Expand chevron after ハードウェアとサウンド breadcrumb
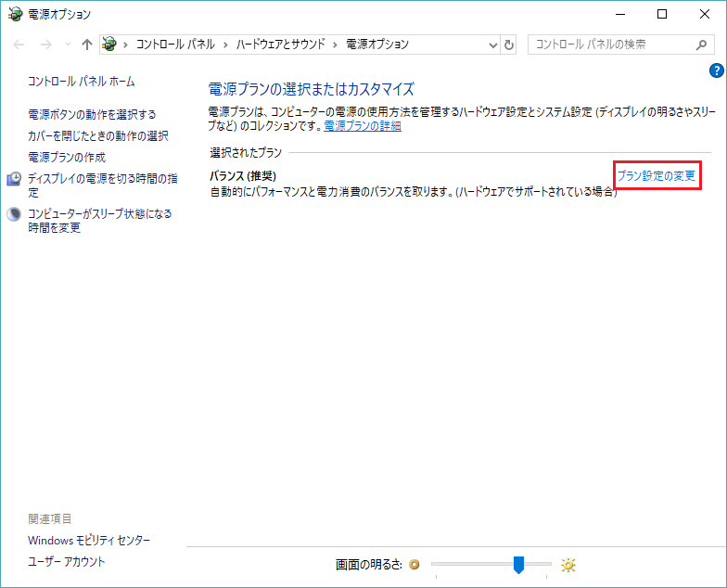The width and height of the screenshot is (727, 588). [x=337, y=45]
